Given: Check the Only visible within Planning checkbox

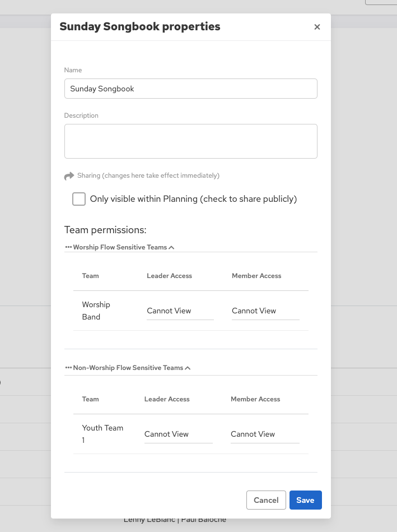Looking at the screenshot, I should (x=78, y=198).
